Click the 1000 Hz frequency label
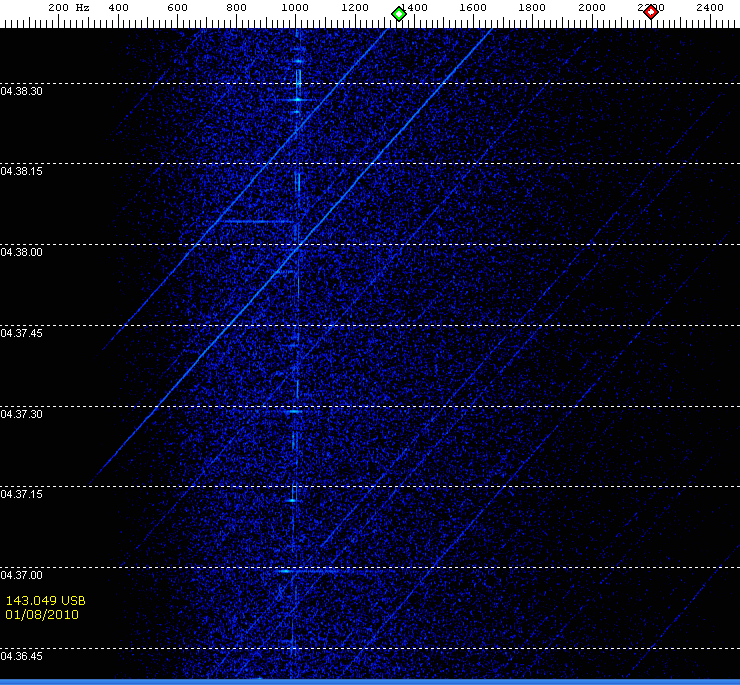 pyautogui.click(x=295, y=8)
